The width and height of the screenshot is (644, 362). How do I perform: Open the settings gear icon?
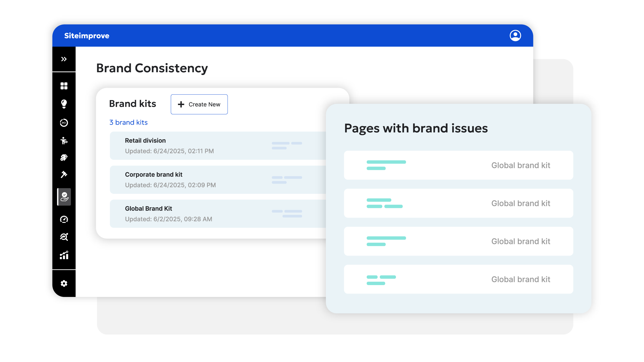coord(64,283)
